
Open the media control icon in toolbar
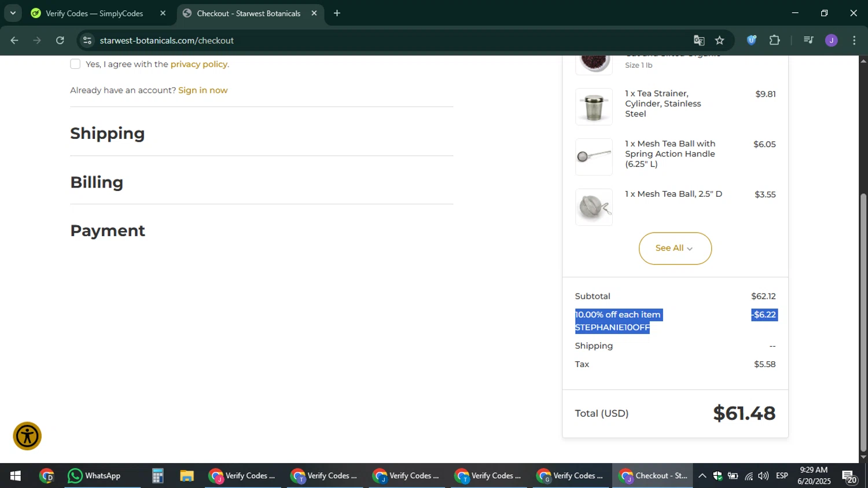click(x=808, y=41)
